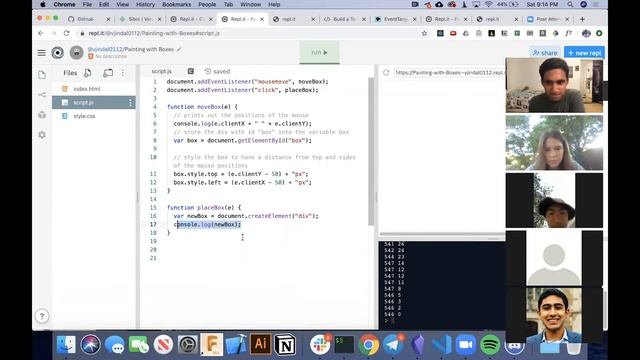Viewport: 640px width, 360px height.
Task: Open Notion from the Dock
Action: tap(285, 345)
